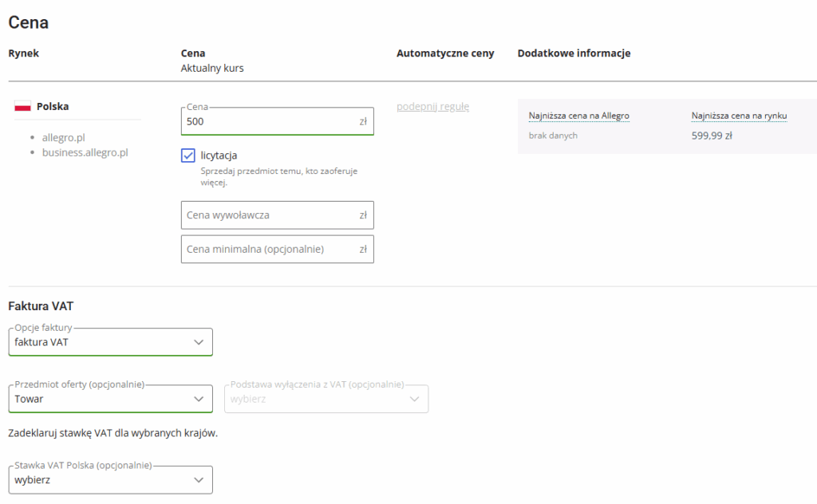Image resolution: width=817 pixels, height=504 pixels.
Task: Uncheck the licytacja checkbox
Action: (188, 156)
